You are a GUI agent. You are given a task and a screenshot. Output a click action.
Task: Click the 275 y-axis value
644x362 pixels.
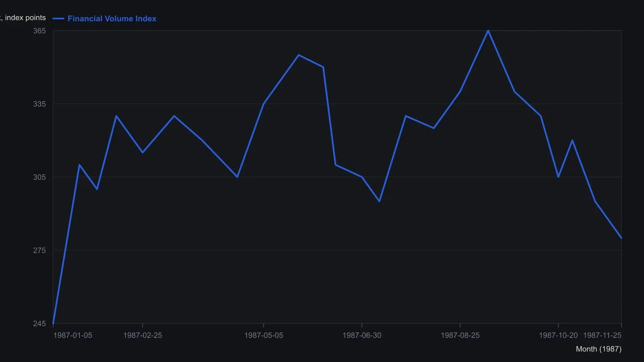tap(39, 251)
